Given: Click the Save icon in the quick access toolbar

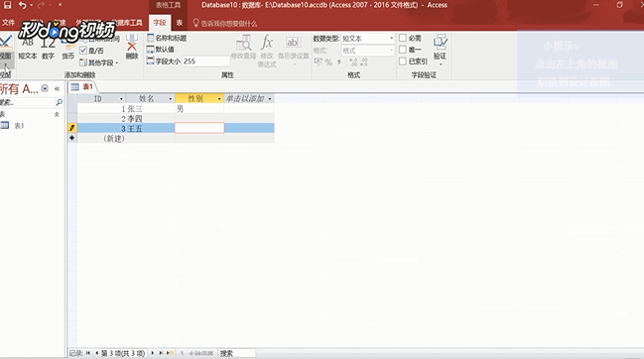Looking at the screenshot, I should [7, 5].
